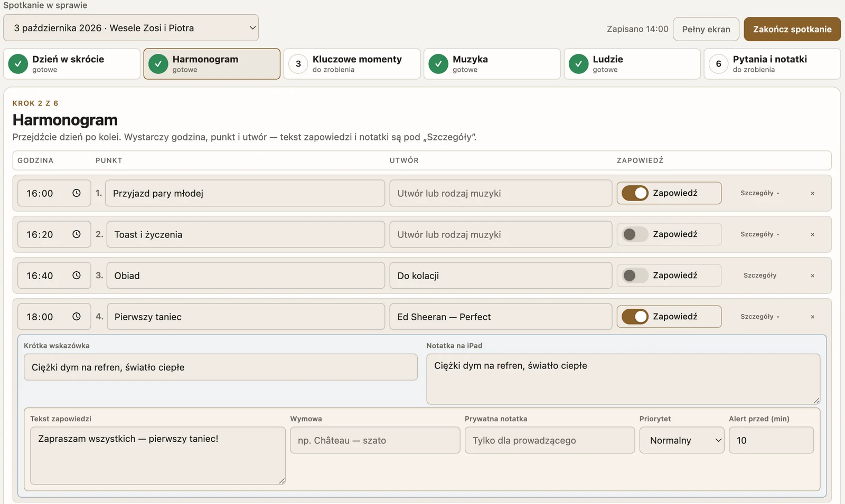Edit the Krótka wskazówka field

click(221, 367)
